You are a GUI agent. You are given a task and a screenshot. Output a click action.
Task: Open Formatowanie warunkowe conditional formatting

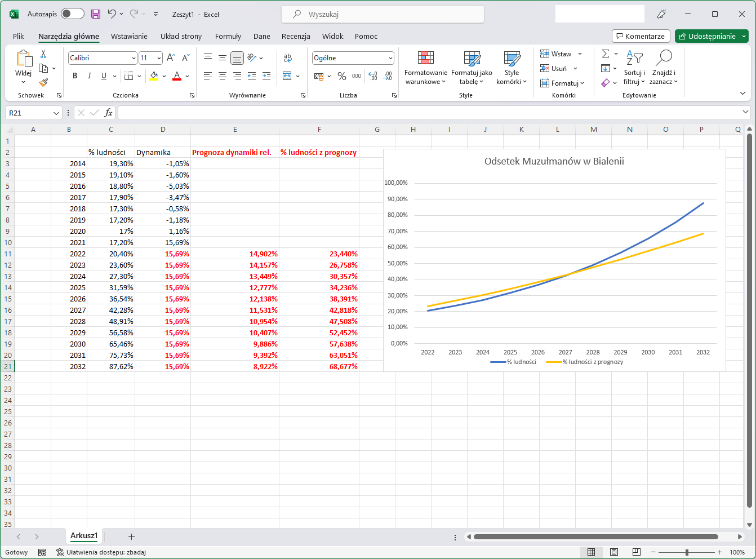426,68
